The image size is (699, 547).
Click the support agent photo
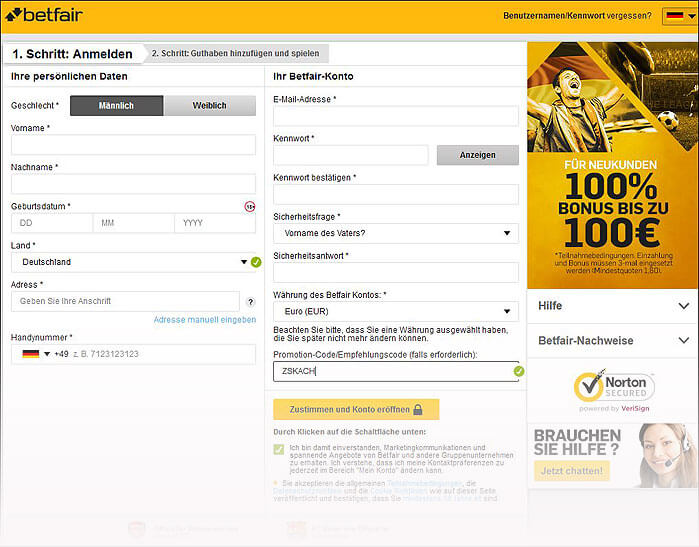click(x=666, y=456)
